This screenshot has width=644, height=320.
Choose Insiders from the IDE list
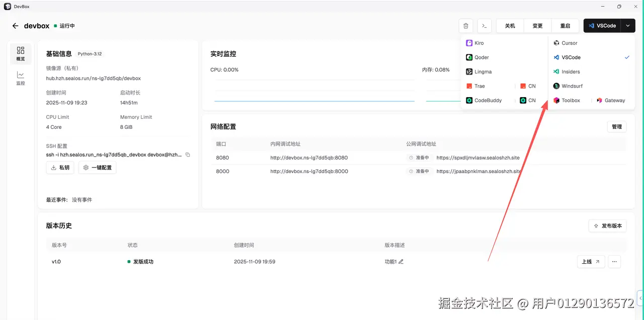tap(571, 72)
